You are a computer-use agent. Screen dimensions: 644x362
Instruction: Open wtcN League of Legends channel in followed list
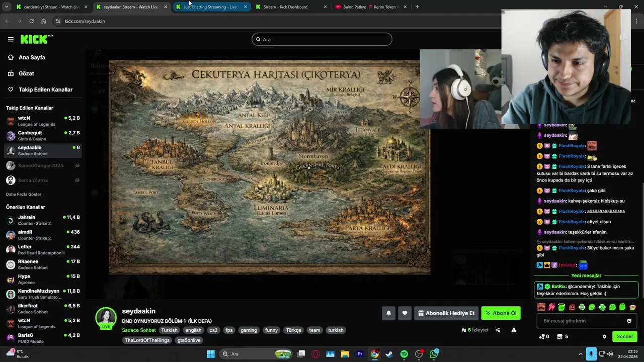pos(43,121)
